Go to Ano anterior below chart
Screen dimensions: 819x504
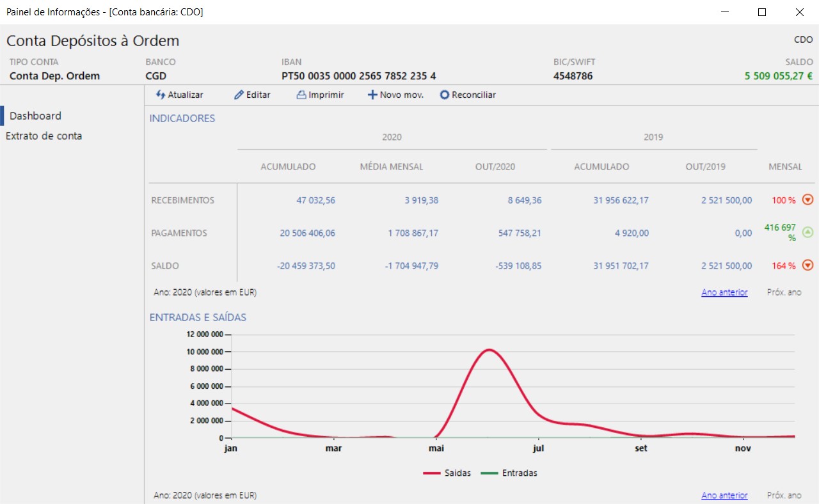pyautogui.click(x=724, y=496)
